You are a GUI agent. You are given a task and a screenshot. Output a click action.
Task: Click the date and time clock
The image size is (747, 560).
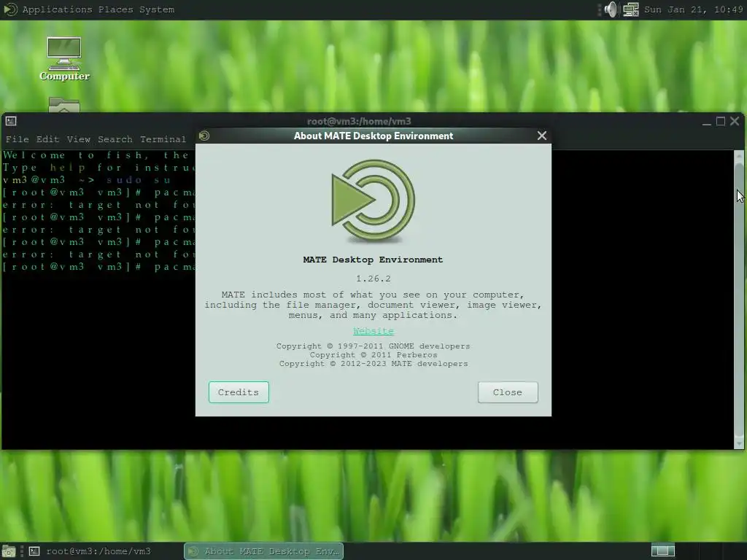pos(694,9)
